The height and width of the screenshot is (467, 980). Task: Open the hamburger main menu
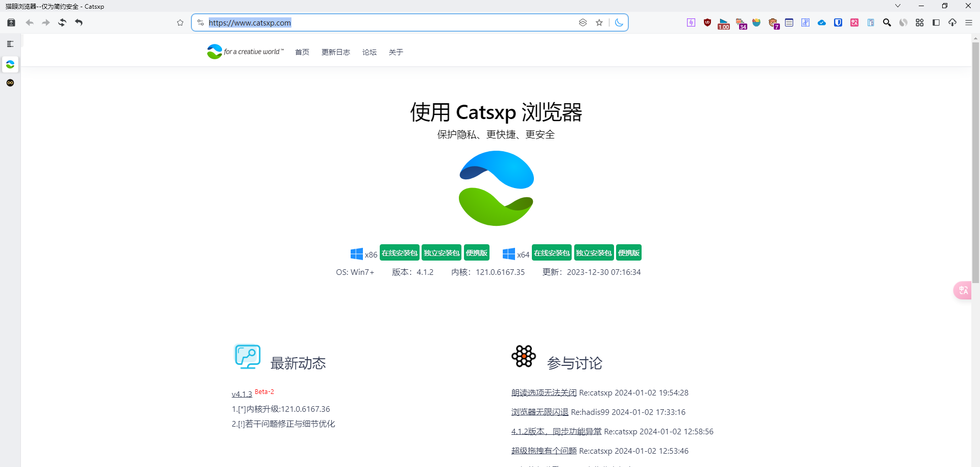tap(969, 22)
